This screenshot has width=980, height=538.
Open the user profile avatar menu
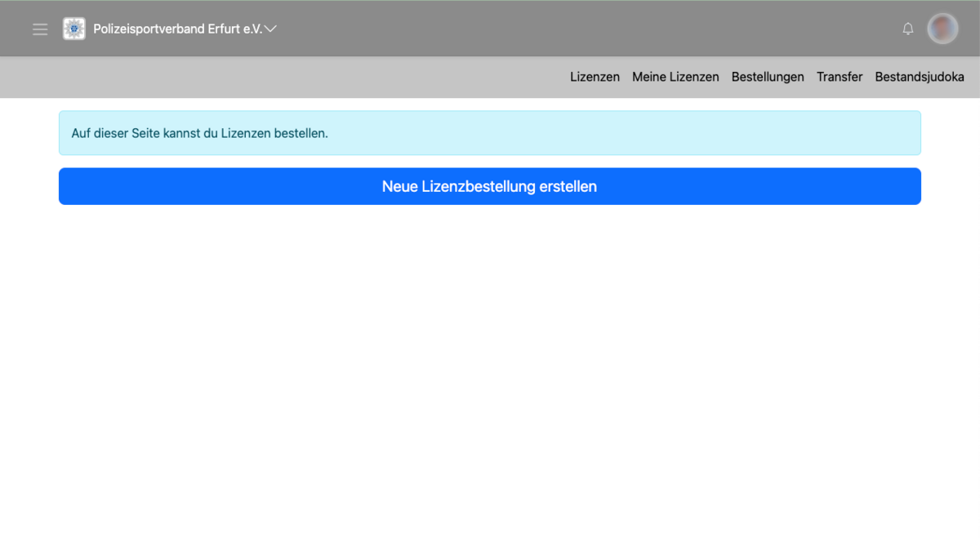point(942,29)
